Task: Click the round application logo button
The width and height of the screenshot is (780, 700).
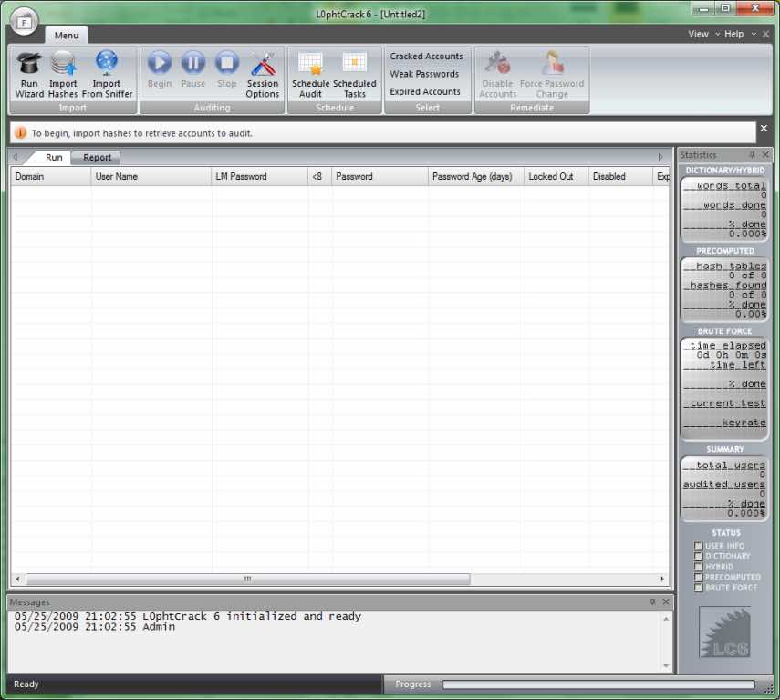Action: click(25, 19)
